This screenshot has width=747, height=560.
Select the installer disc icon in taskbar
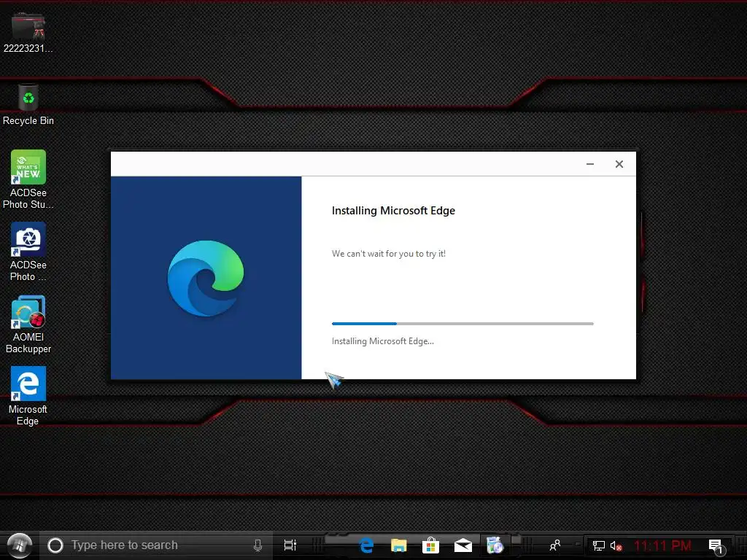click(495, 545)
